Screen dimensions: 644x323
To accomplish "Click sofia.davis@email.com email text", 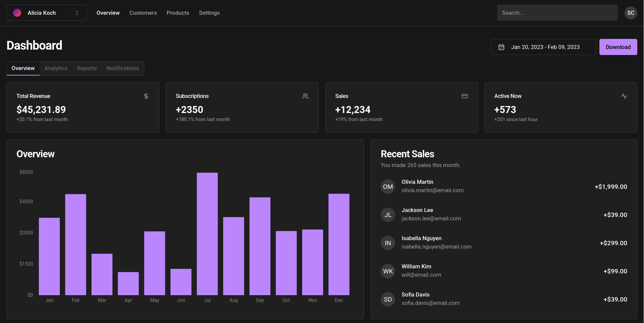I will coord(431,303).
